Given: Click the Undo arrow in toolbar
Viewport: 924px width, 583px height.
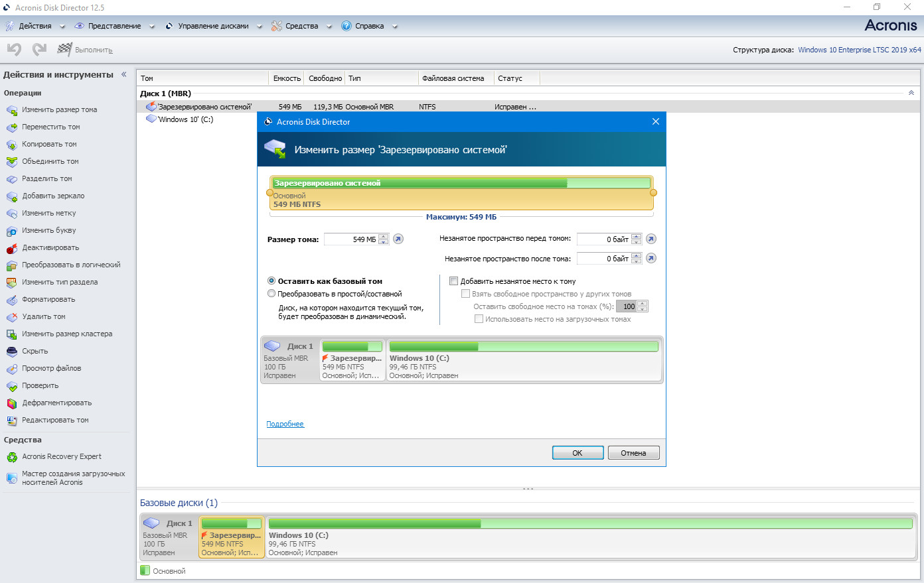Looking at the screenshot, I should click(15, 50).
